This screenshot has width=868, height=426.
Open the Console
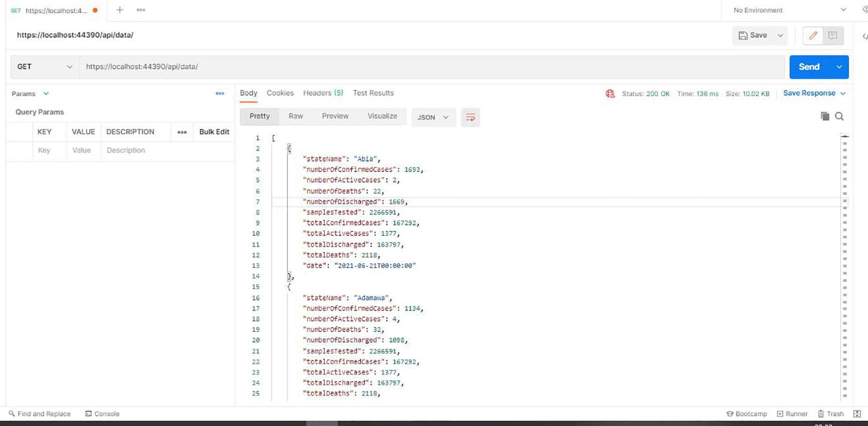tap(102, 414)
